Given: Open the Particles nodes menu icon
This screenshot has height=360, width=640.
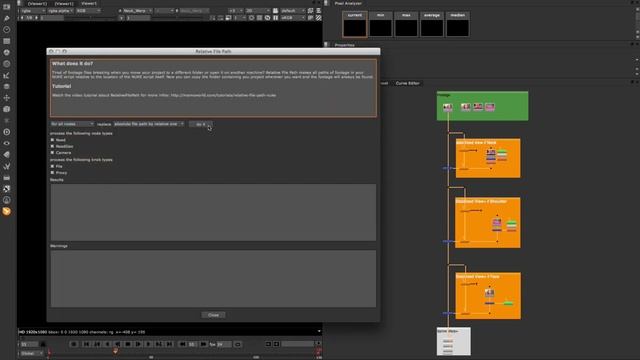Looking at the screenshot, I should point(7,120).
